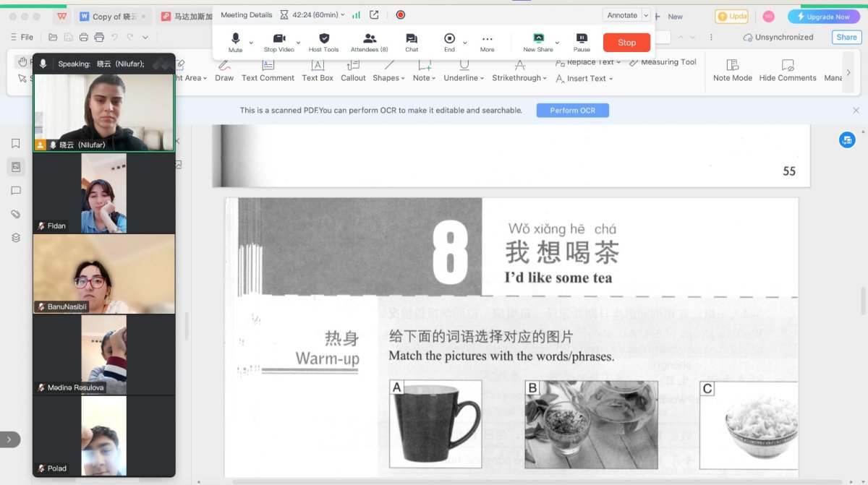Click the red Stop share button
This screenshot has width=868, height=485.
tap(626, 43)
